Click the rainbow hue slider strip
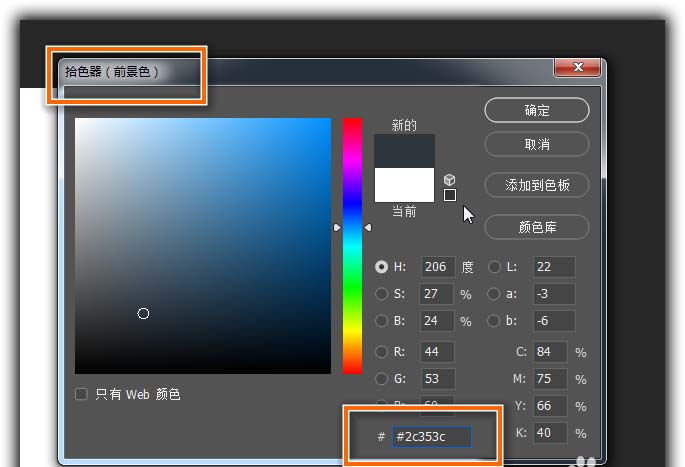The width and height of the screenshot is (685, 467). [x=352, y=246]
